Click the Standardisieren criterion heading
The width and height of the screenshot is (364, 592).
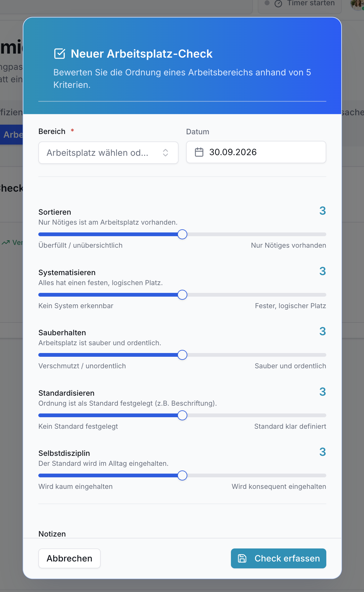pyautogui.click(x=66, y=393)
